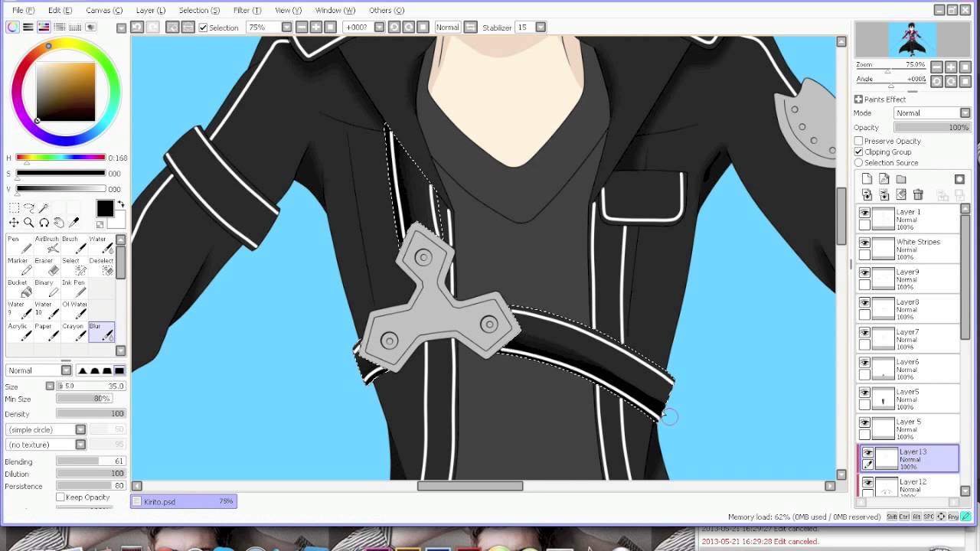Image resolution: width=980 pixels, height=551 pixels.
Task: Pick the magic wand tool
Action: click(44, 208)
